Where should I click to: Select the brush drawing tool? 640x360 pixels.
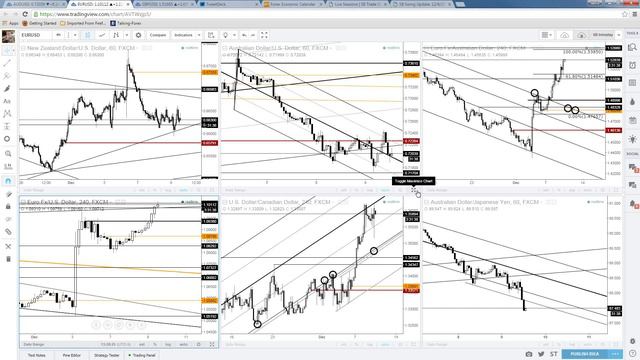[x=7, y=89]
